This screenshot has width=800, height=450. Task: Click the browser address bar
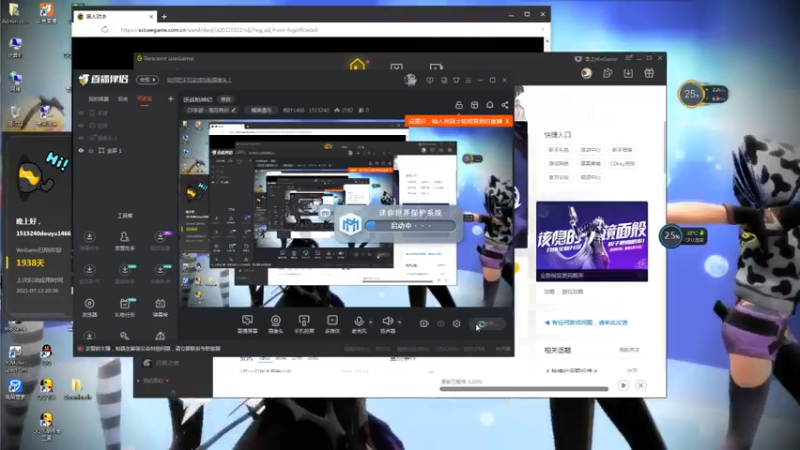tap(327, 30)
